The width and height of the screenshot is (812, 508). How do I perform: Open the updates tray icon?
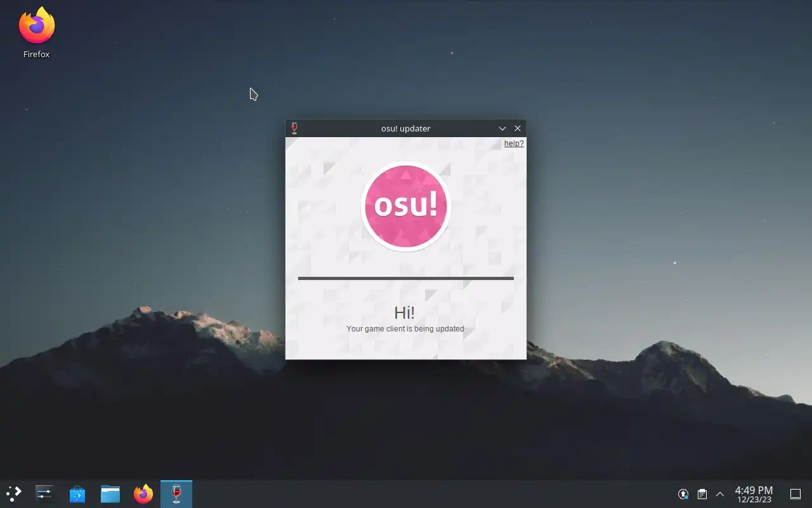tap(683, 494)
